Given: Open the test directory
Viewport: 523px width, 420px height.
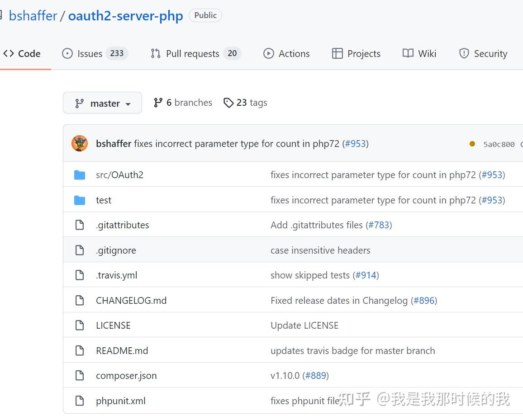Looking at the screenshot, I should point(104,200).
